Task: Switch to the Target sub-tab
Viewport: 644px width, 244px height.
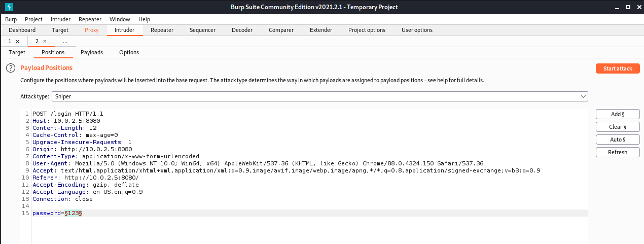Action: pyautogui.click(x=17, y=52)
